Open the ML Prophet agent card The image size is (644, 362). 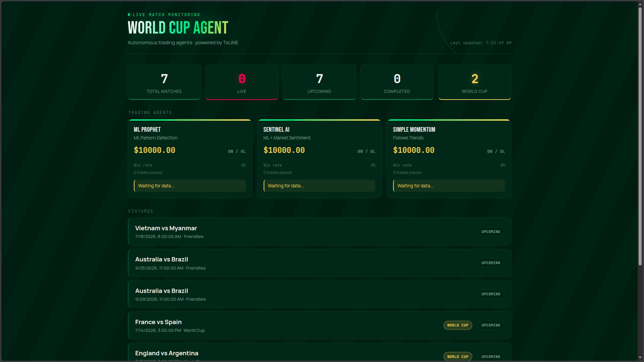click(x=190, y=159)
